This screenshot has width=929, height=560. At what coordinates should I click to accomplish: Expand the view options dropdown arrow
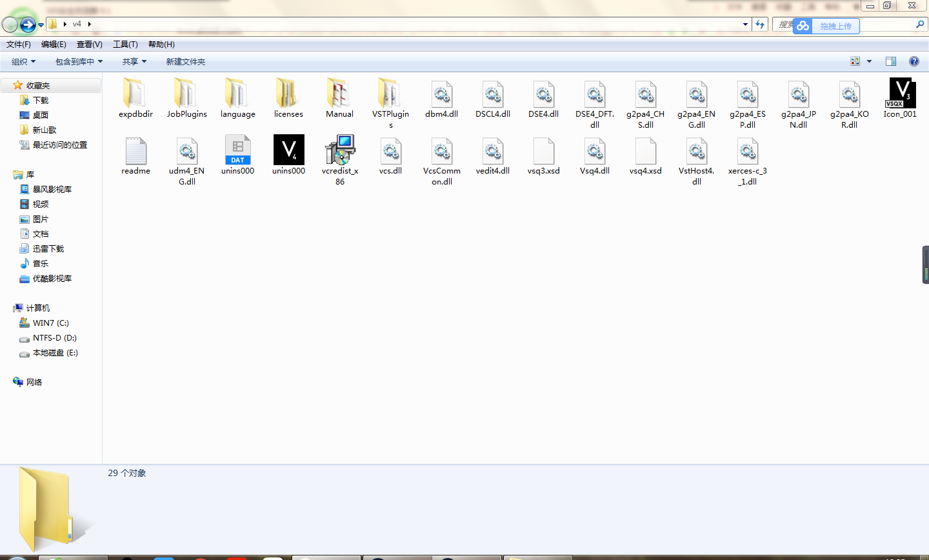pos(869,61)
